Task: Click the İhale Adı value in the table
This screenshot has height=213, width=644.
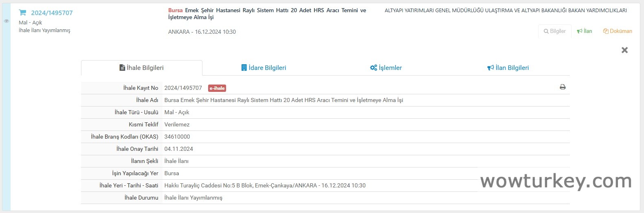Action: (284, 100)
